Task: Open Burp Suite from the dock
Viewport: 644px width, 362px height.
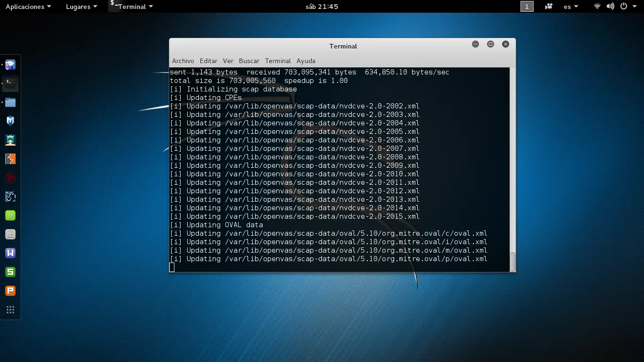Action: (x=10, y=159)
